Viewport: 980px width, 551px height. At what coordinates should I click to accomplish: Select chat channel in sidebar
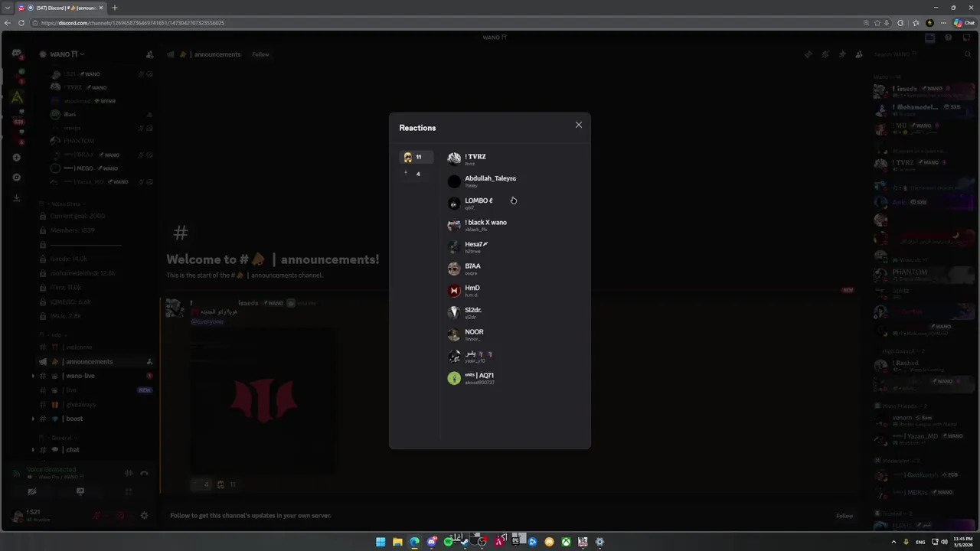96,450
